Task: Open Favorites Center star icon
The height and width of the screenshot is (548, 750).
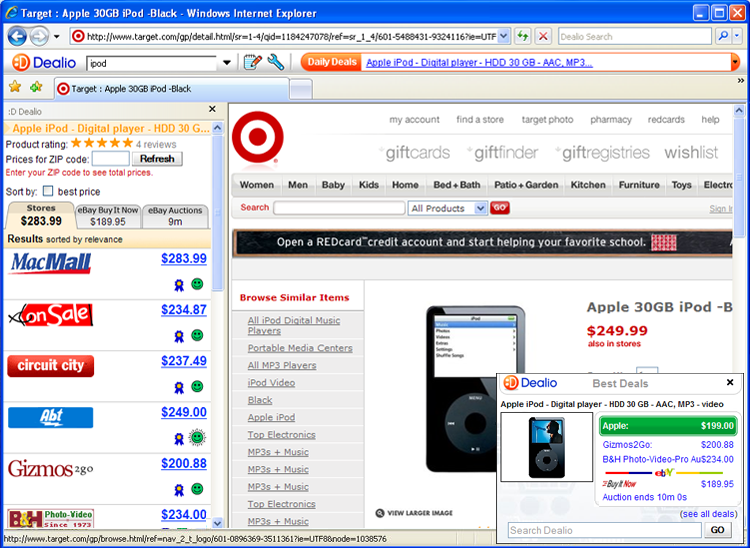Action: coord(15,87)
